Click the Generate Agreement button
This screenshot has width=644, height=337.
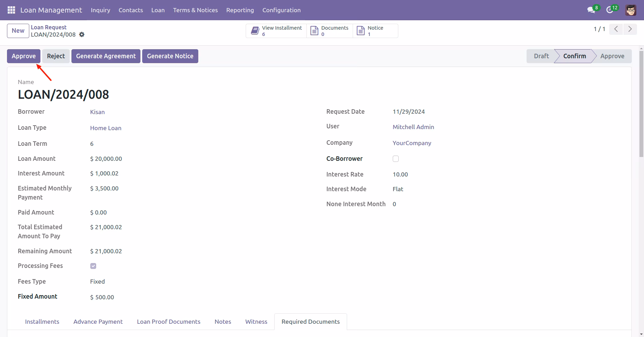click(x=106, y=56)
